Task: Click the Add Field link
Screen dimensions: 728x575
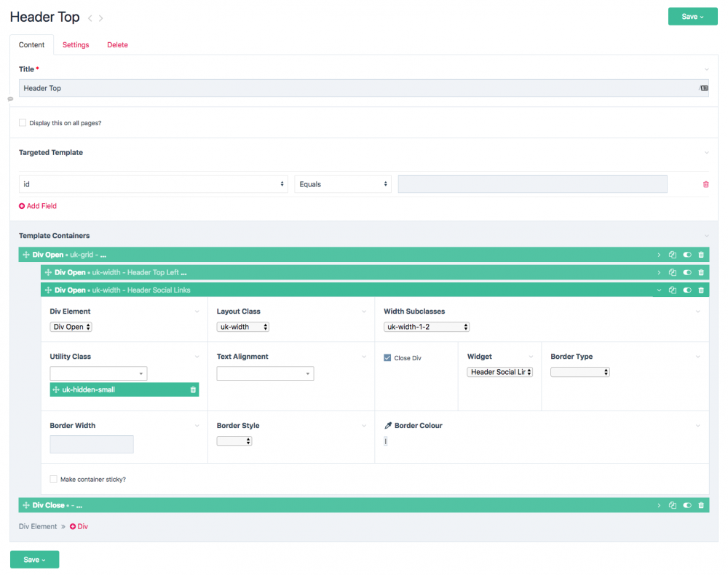Action: tap(38, 206)
